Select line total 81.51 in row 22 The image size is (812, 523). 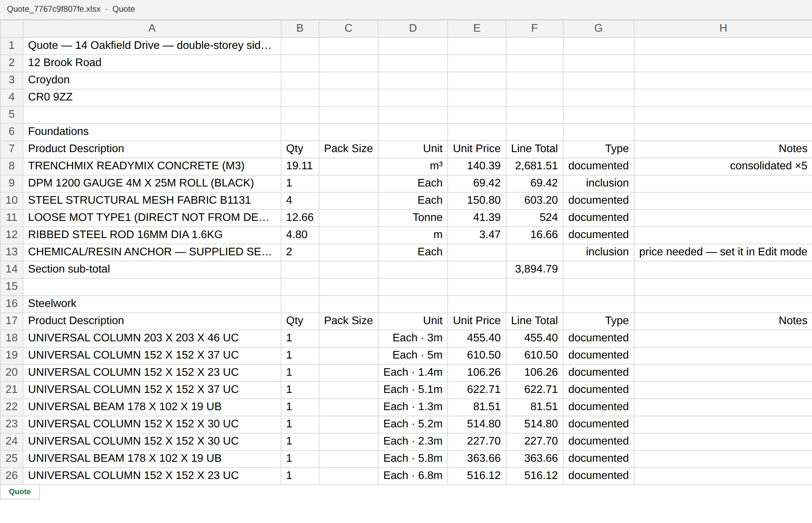(x=534, y=407)
